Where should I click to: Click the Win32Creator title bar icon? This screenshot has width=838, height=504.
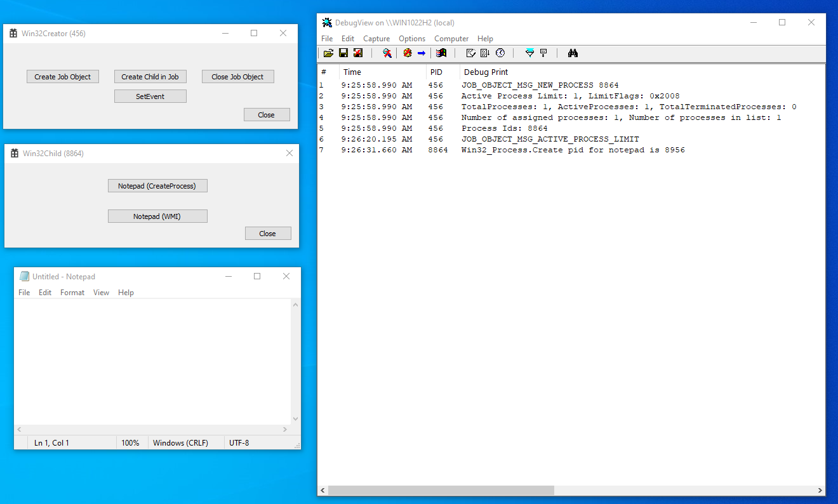pyautogui.click(x=13, y=34)
